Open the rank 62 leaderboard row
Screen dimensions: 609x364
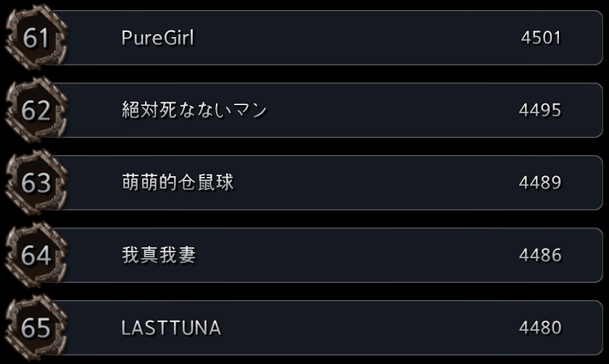point(304,110)
